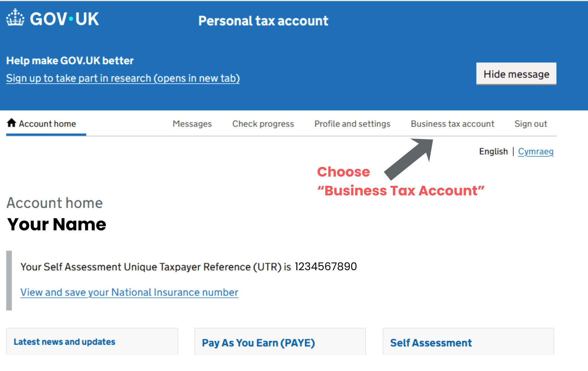Select the English language option

click(493, 151)
